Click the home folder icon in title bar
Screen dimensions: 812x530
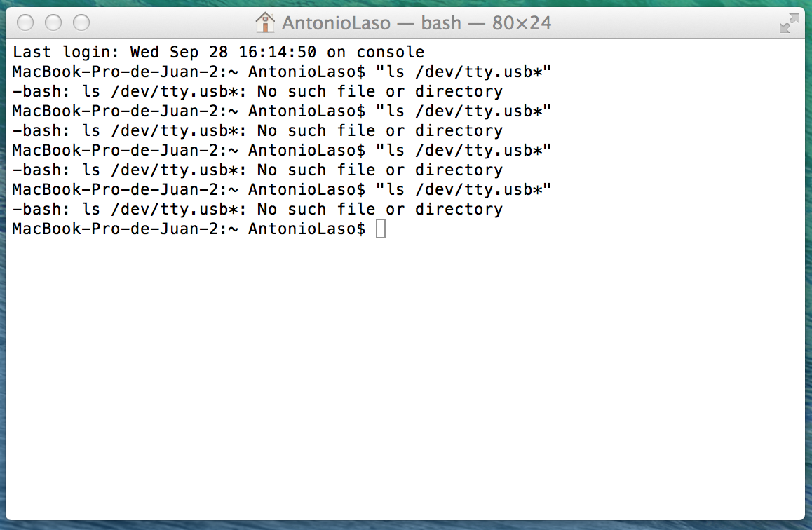pos(265,22)
